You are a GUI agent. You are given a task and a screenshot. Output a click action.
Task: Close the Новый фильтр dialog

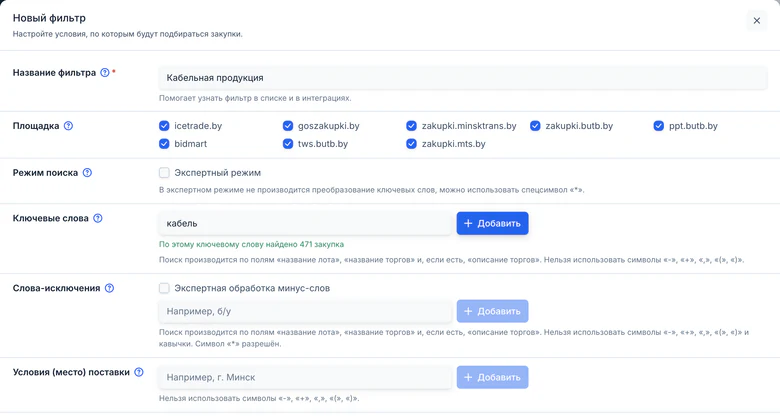pos(757,21)
